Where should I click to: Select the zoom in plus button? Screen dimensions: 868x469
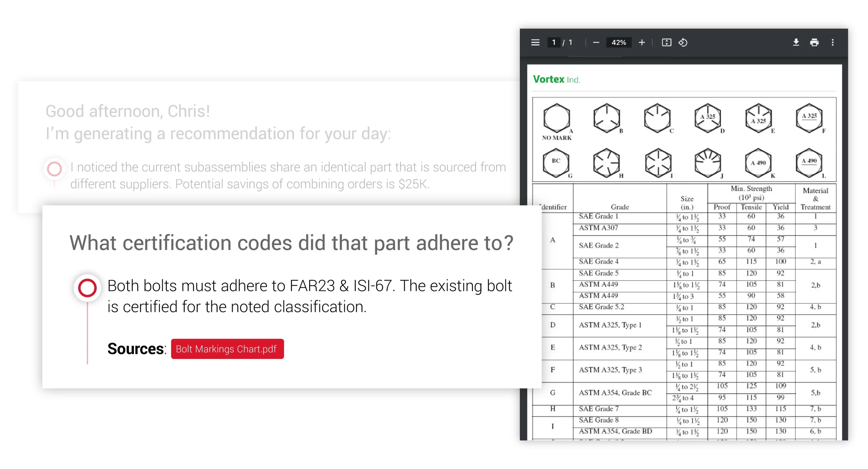click(642, 42)
